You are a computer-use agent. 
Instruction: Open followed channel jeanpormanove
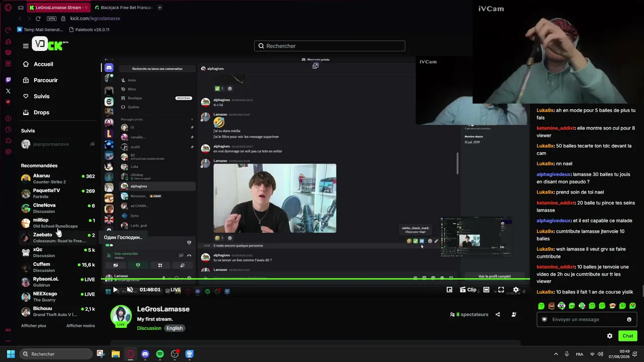tap(58, 144)
